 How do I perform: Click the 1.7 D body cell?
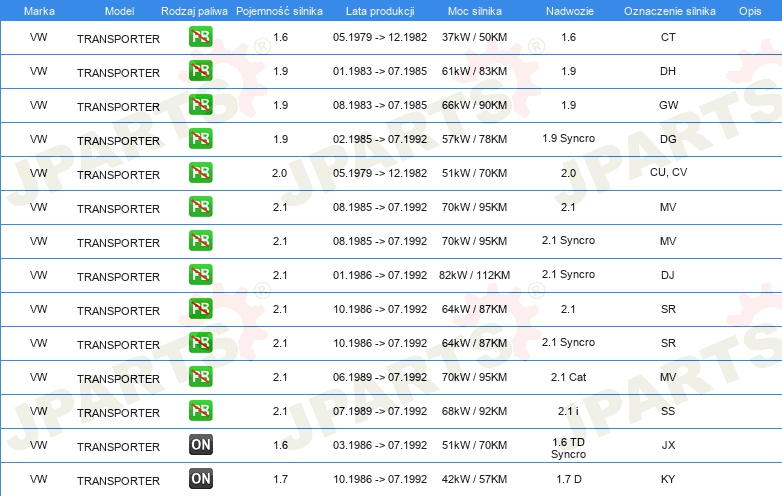569,479
